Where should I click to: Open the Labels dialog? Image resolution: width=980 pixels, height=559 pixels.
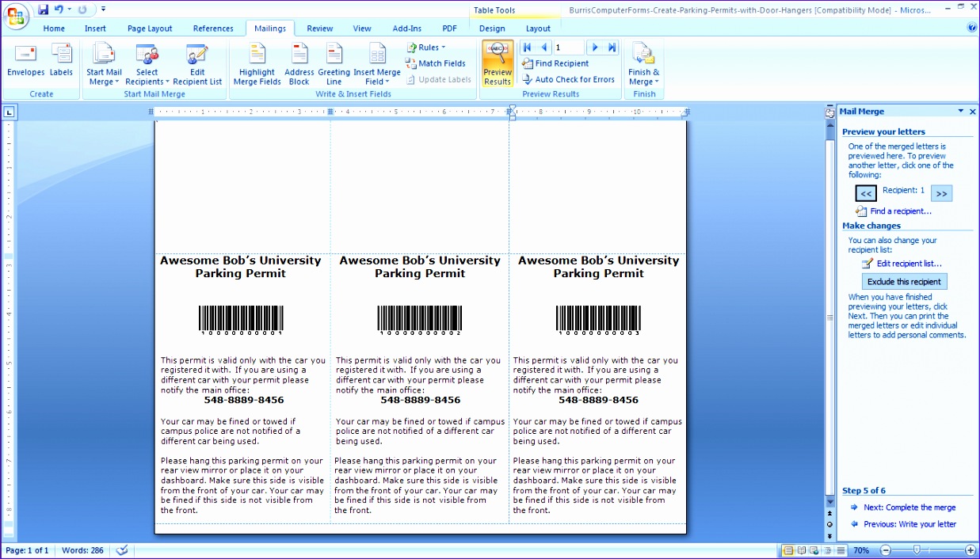pyautogui.click(x=61, y=61)
